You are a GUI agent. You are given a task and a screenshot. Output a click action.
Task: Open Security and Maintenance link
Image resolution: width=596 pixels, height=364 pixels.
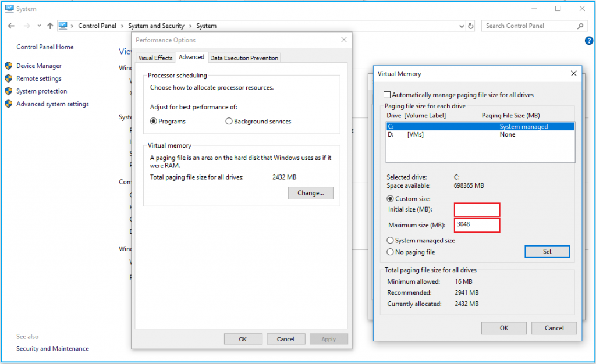tap(52, 348)
